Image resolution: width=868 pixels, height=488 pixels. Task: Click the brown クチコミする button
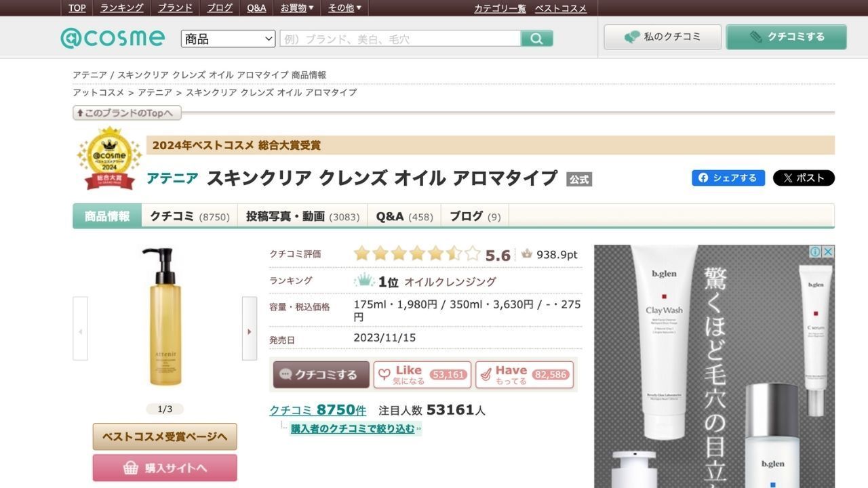(321, 375)
